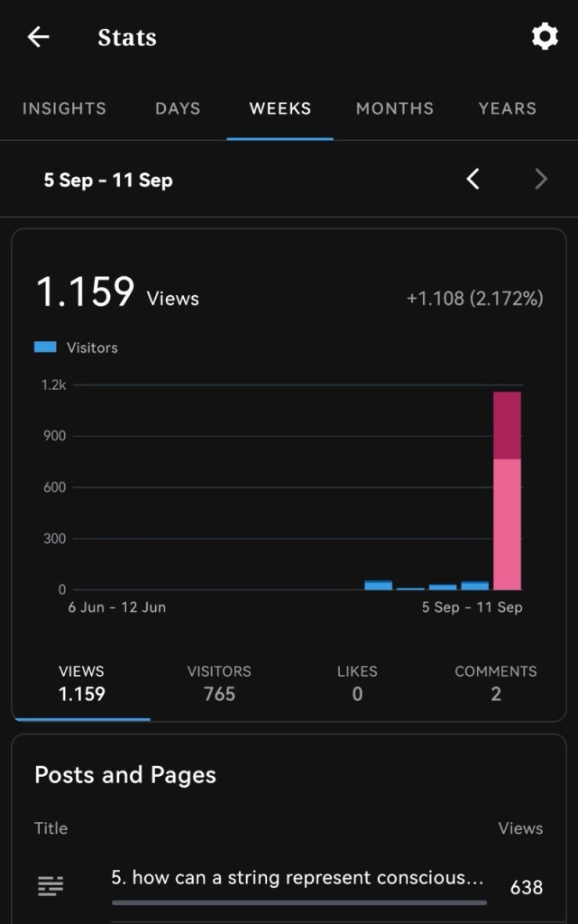
Task: Select the pink 5 Sep - 11 Sep bar
Action: click(507, 490)
